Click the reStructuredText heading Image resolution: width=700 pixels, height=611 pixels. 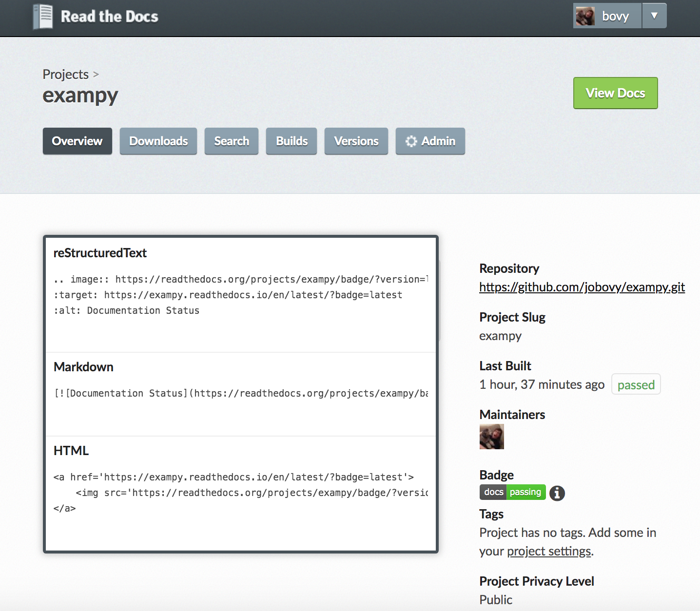(100, 253)
